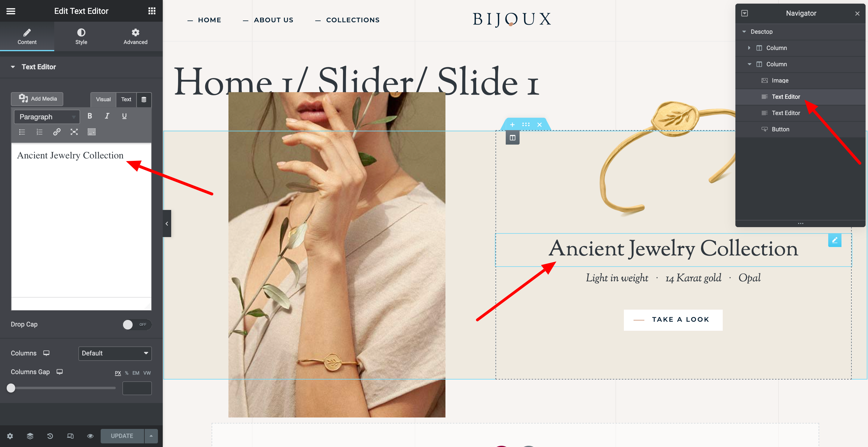This screenshot has height=447, width=868.
Task: Open the History icon in bottom bar
Action: (50, 436)
